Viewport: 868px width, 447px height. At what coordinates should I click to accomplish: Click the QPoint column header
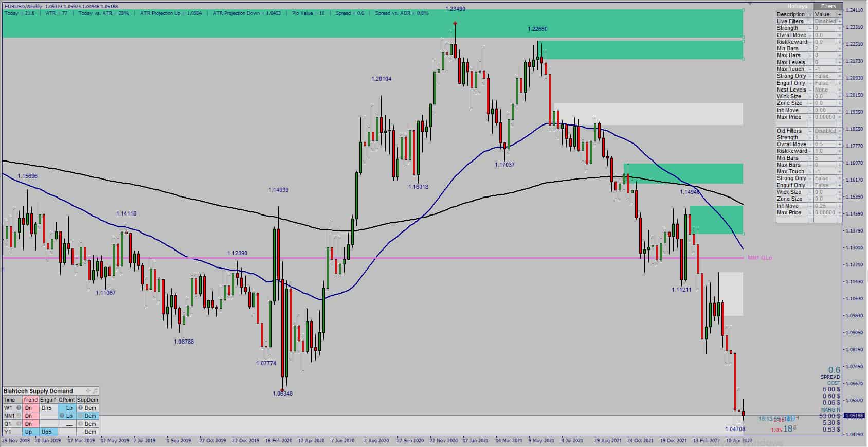[x=66, y=400]
